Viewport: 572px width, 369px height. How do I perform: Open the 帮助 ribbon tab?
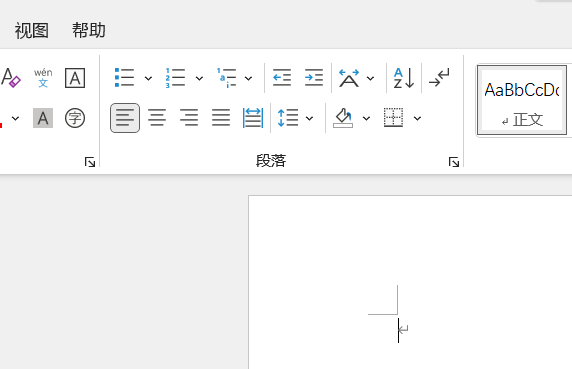point(89,30)
